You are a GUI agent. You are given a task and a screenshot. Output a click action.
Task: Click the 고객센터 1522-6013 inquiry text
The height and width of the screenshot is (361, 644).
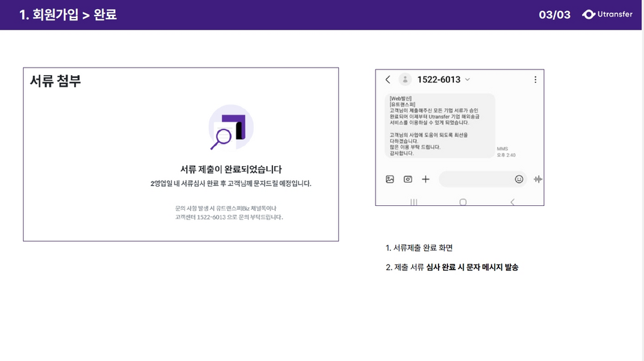pyautogui.click(x=229, y=217)
